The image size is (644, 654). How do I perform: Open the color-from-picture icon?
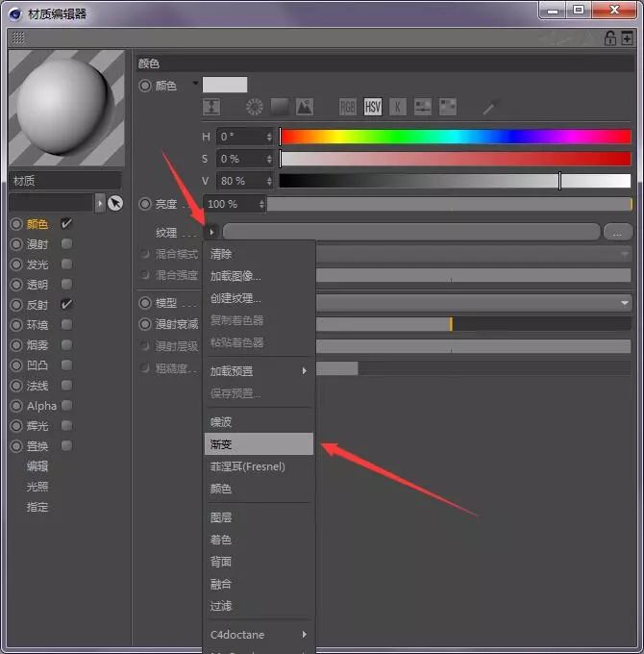305,107
